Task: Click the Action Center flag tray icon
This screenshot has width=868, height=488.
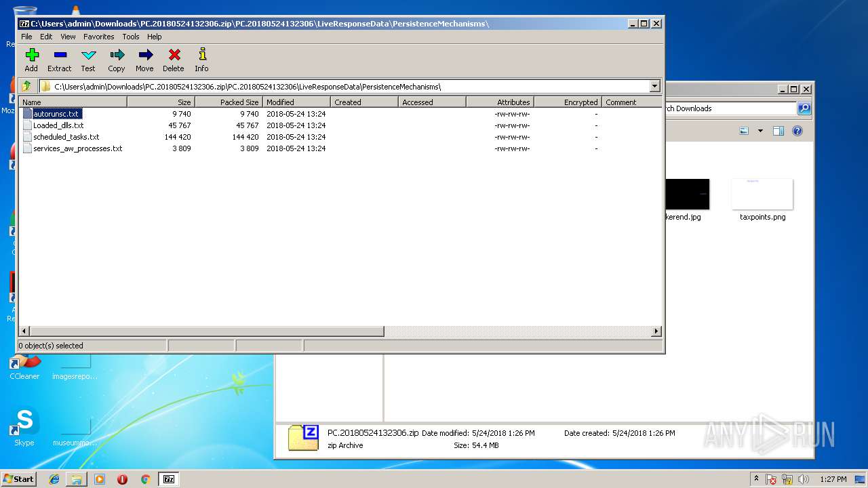Action: pyautogui.click(x=771, y=479)
